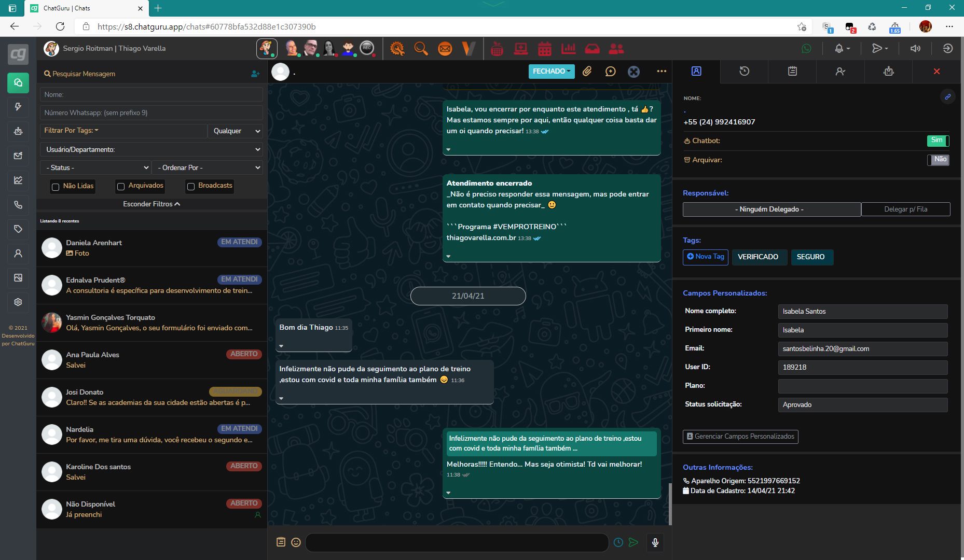Image resolution: width=964 pixels, height=560 pixels.
Task: Check the Broadcasts checkbox
Action: [191, 187]
